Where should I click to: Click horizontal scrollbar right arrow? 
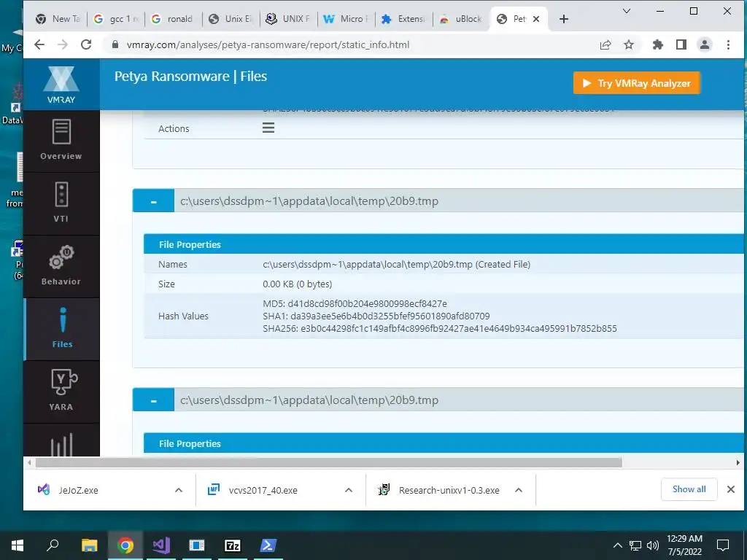[x=738, y=462]
